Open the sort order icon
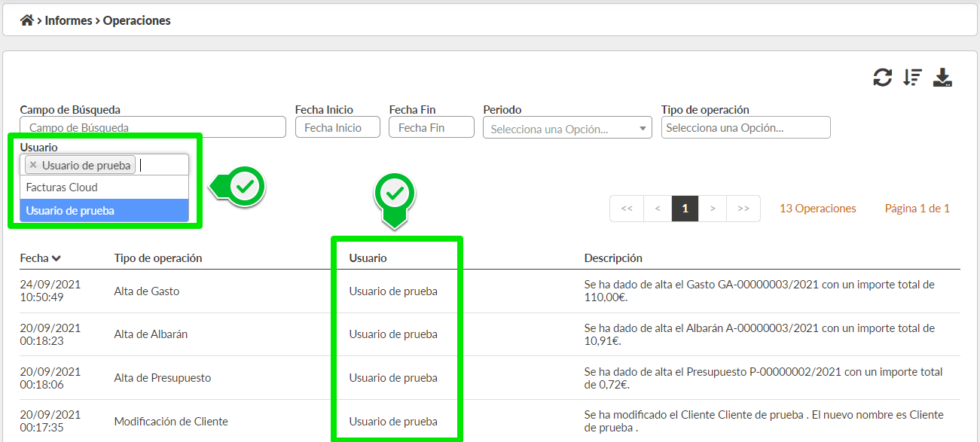The width and height of the screenshot is (980, 442). (913, 77)
